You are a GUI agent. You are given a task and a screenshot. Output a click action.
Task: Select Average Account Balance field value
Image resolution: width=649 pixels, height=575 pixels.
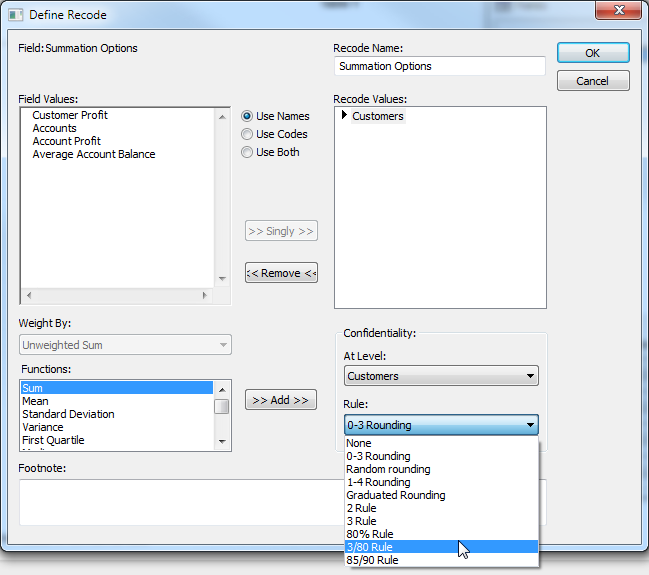(x=94, y=154)
